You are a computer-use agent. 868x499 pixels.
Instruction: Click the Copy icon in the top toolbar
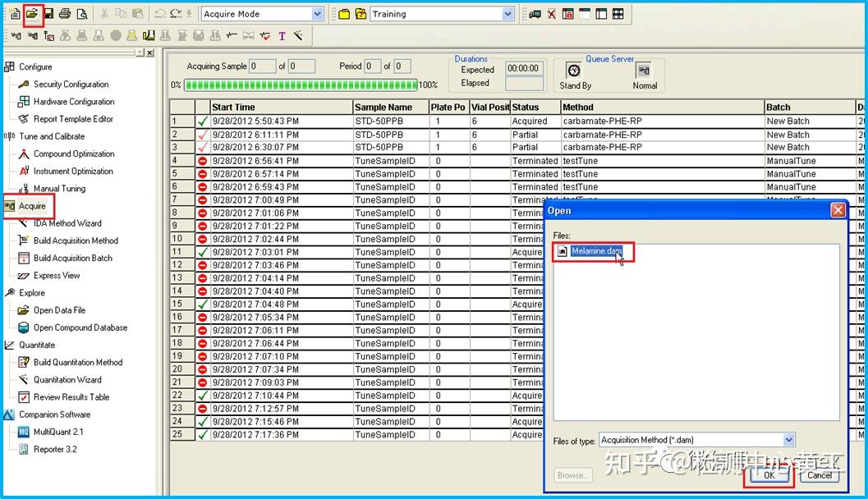click(x=120, y=13)
